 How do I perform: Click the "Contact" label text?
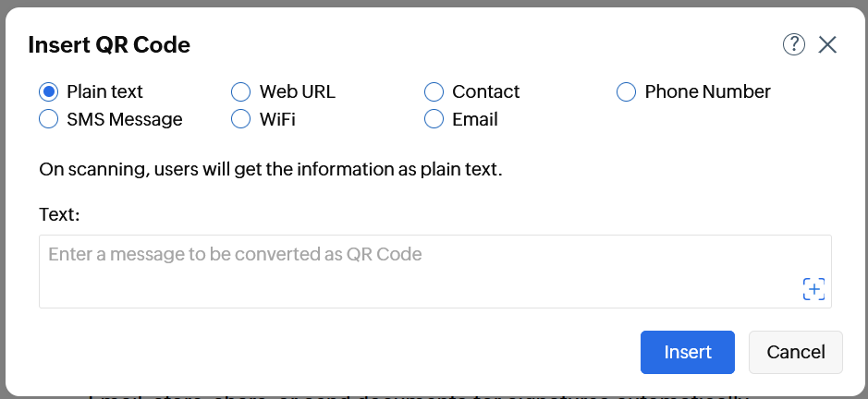[485, 91]
